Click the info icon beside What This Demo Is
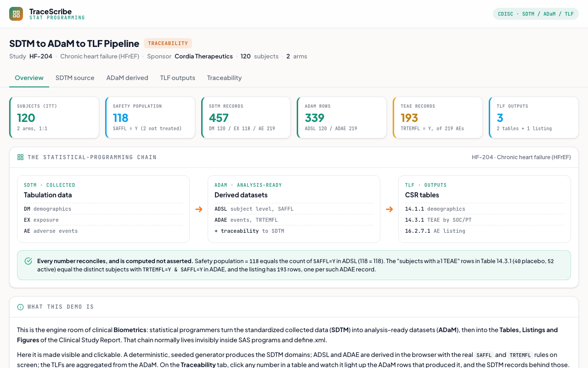 20,307
